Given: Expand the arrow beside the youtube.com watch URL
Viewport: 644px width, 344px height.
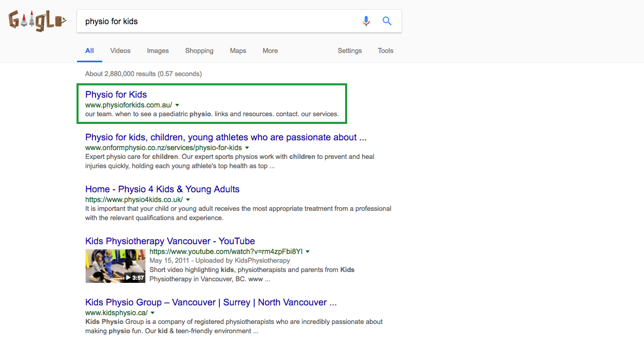Looking at the screenshot, I should [x=308, y=252].
